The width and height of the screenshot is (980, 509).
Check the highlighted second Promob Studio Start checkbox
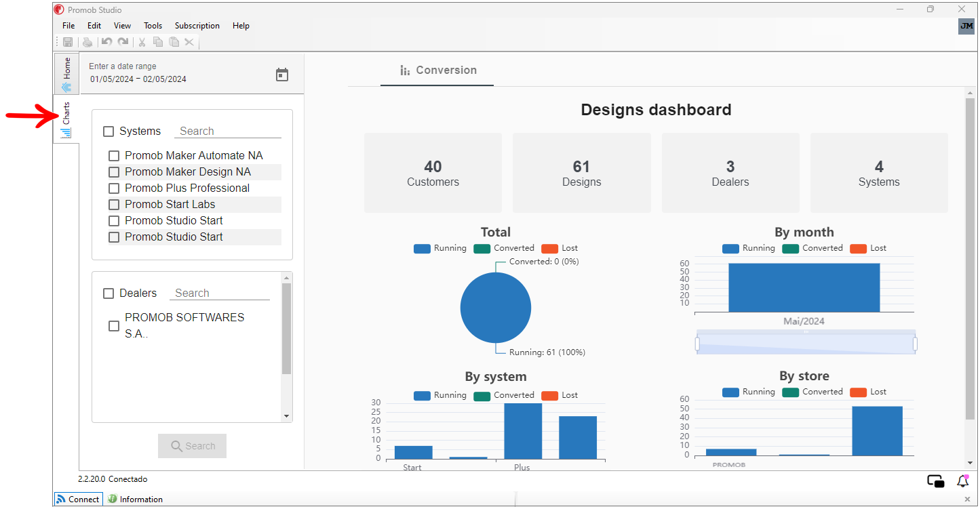coord(114,237)
